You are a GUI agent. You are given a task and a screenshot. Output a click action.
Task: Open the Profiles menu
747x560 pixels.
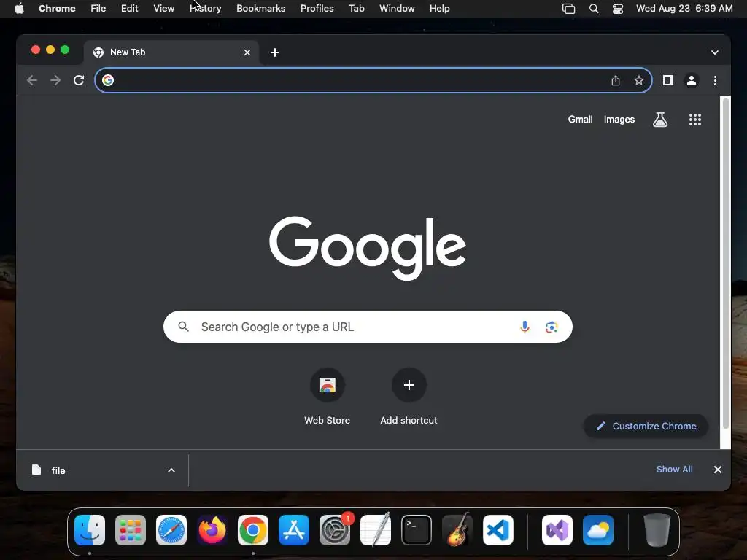[x=317, y=9]
